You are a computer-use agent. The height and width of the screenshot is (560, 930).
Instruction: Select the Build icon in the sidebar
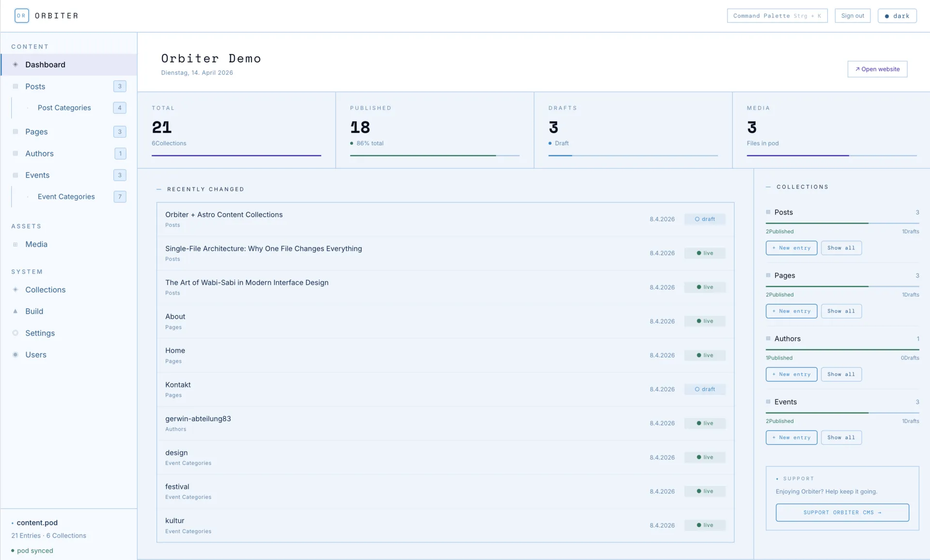coord(15,311)
